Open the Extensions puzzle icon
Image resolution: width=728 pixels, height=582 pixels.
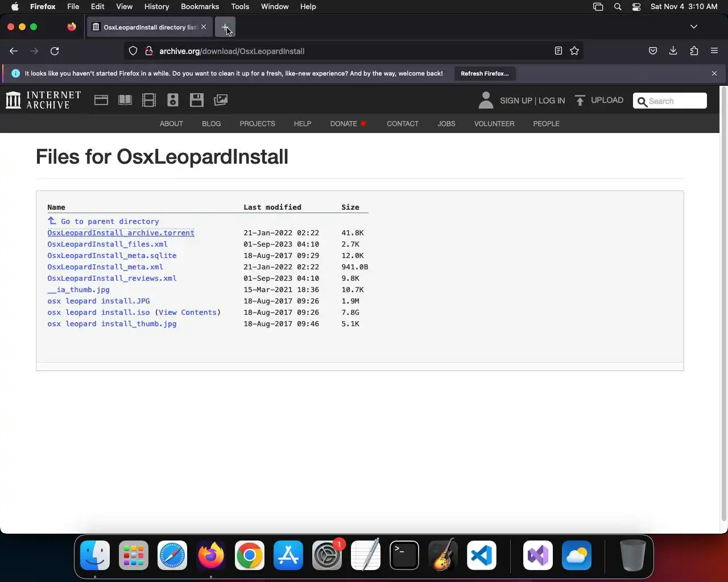[694, 51]
